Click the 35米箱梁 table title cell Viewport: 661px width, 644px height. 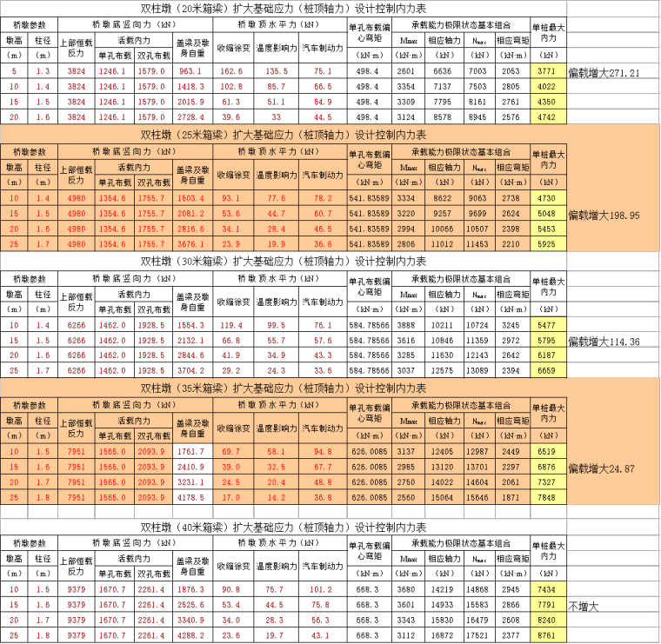point(283,388)
